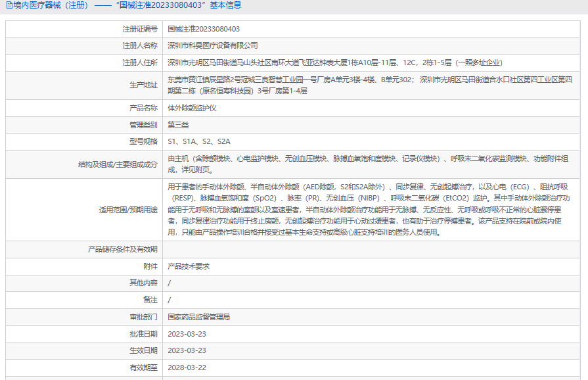Click the 型号规格 label
Screen dimensions: 588x380
144,141
